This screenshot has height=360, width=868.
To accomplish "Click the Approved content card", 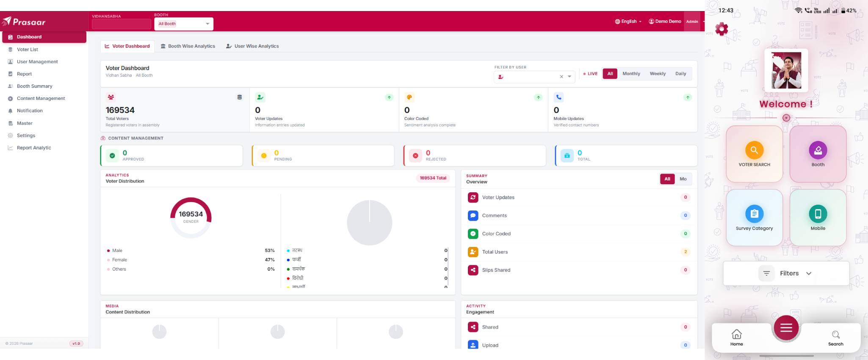I will pyautogui.click(x=171, y=155).
